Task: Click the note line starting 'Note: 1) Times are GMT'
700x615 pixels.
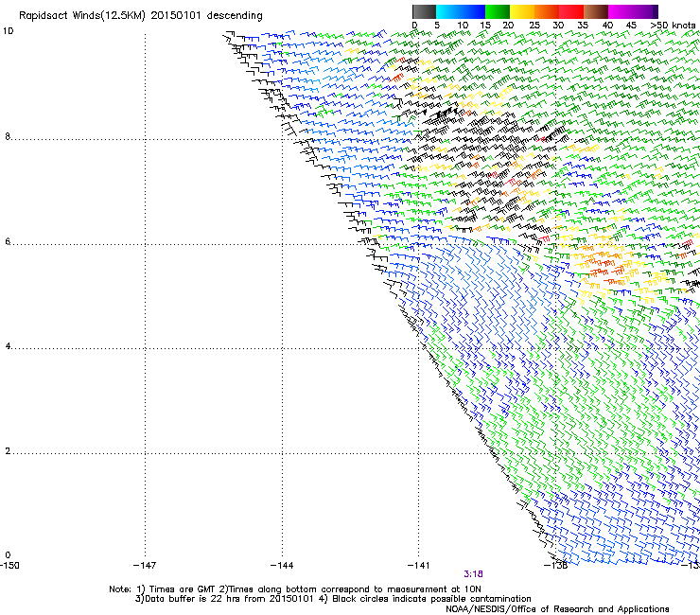Action: 294,589
